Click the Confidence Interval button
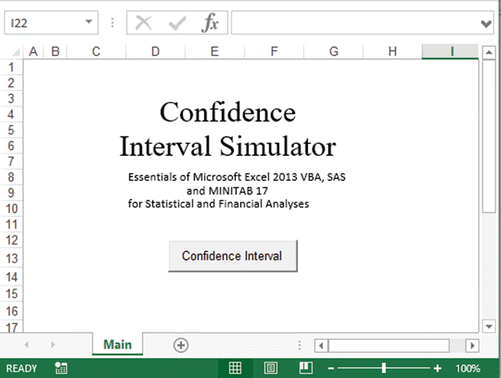This screenshot has width=501, height=378. coord(233,256)
